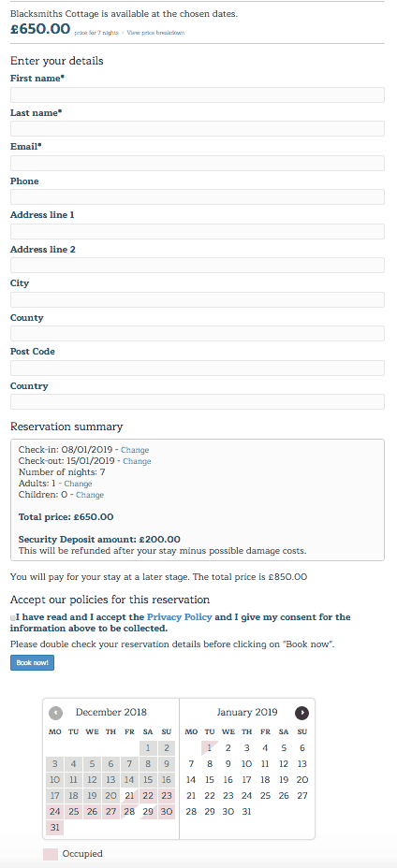Select January 8 in the calendar

210,764
